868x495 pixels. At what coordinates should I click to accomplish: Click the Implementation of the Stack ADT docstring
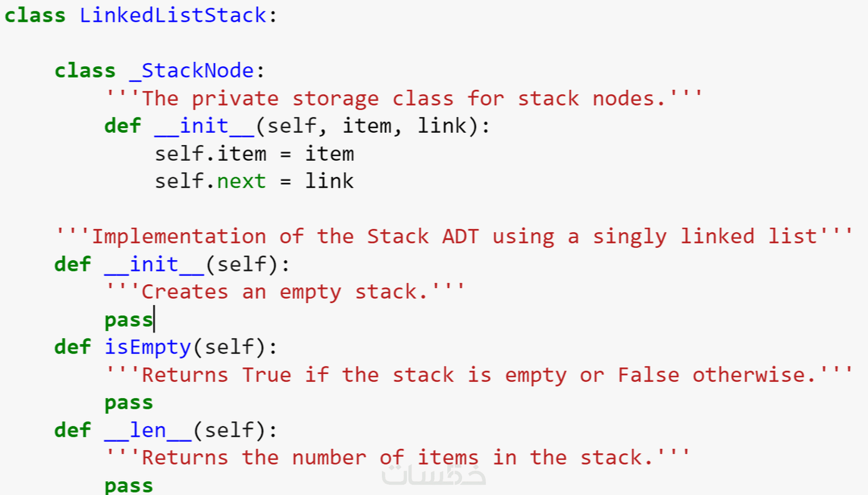453,236
